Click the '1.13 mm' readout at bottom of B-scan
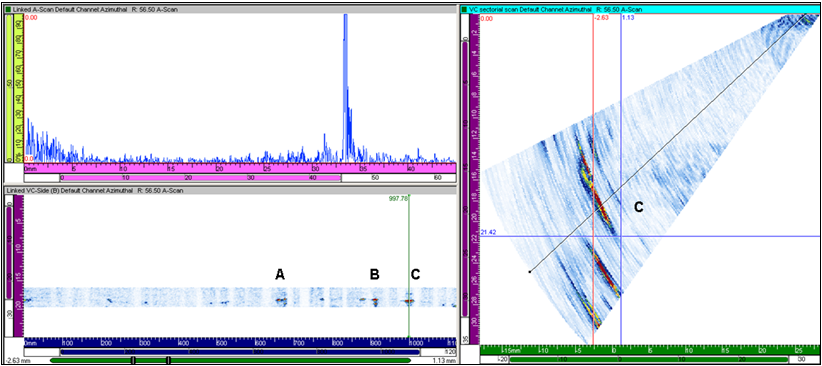Image resolution: width=822 pixels, height=366 pixels. (x=444, y=361)
